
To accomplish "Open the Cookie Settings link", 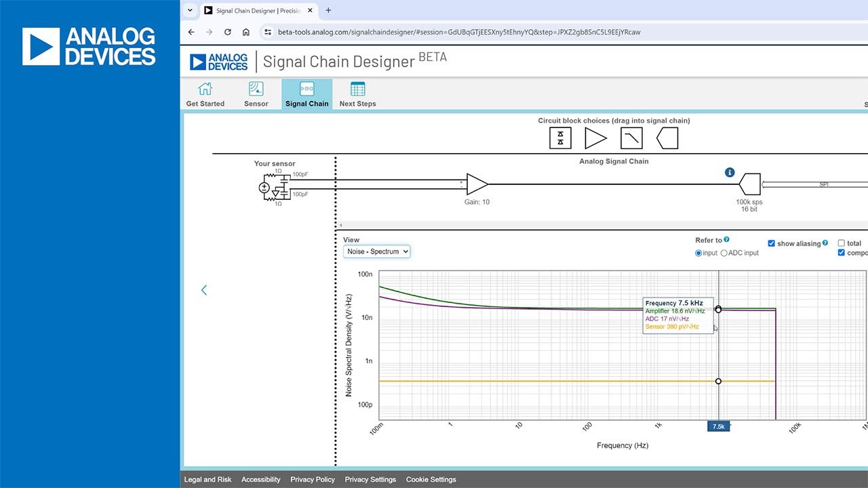I will (431, 479).
